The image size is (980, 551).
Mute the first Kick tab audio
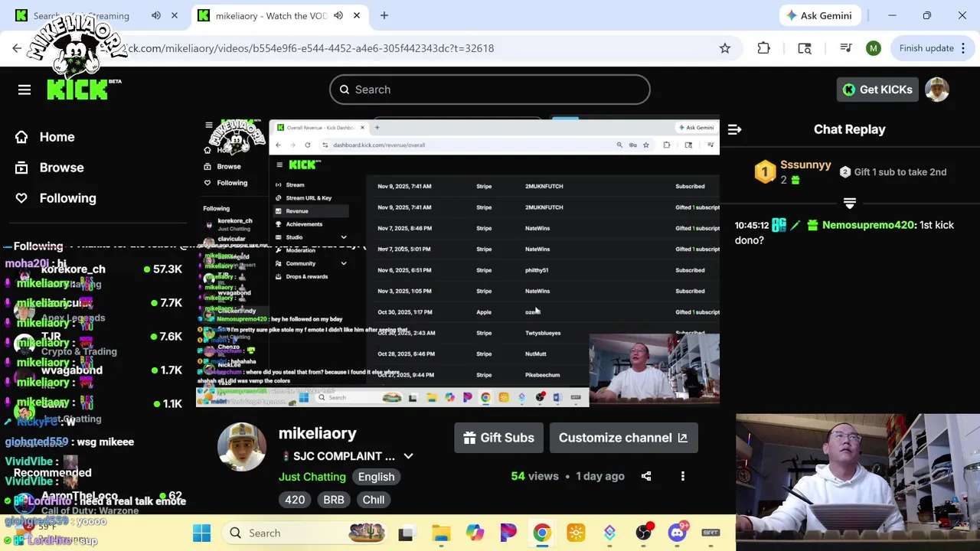[x=156, y=15]
